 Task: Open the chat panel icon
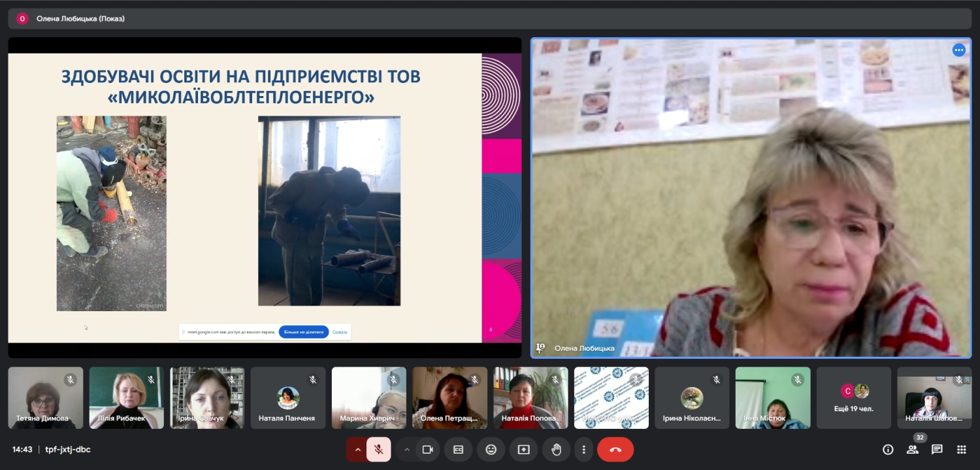point(937,450)
